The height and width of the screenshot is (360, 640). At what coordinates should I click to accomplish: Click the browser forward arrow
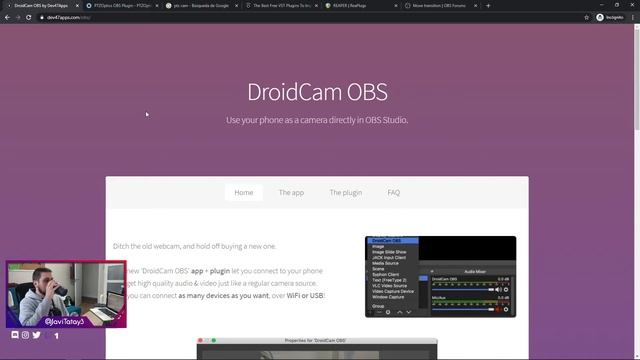18,18
